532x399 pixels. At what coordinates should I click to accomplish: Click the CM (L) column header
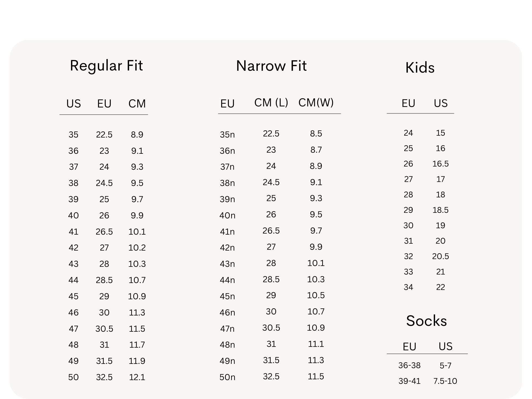(271, 103)
